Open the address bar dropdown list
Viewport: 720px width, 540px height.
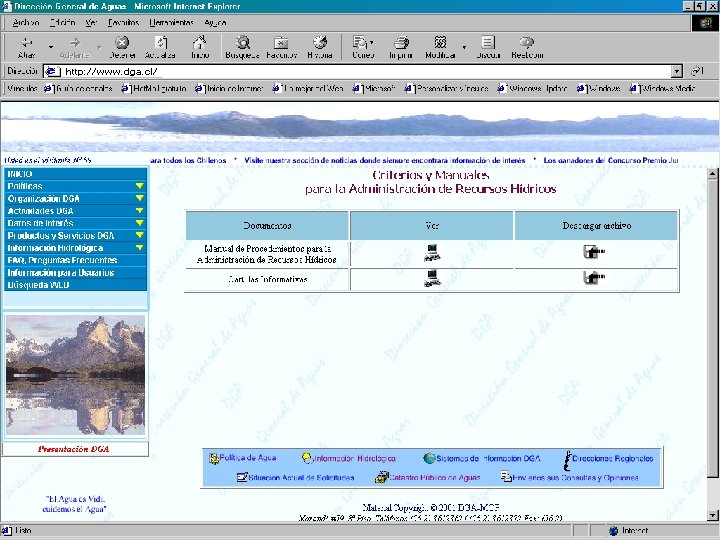pos(676,71)
